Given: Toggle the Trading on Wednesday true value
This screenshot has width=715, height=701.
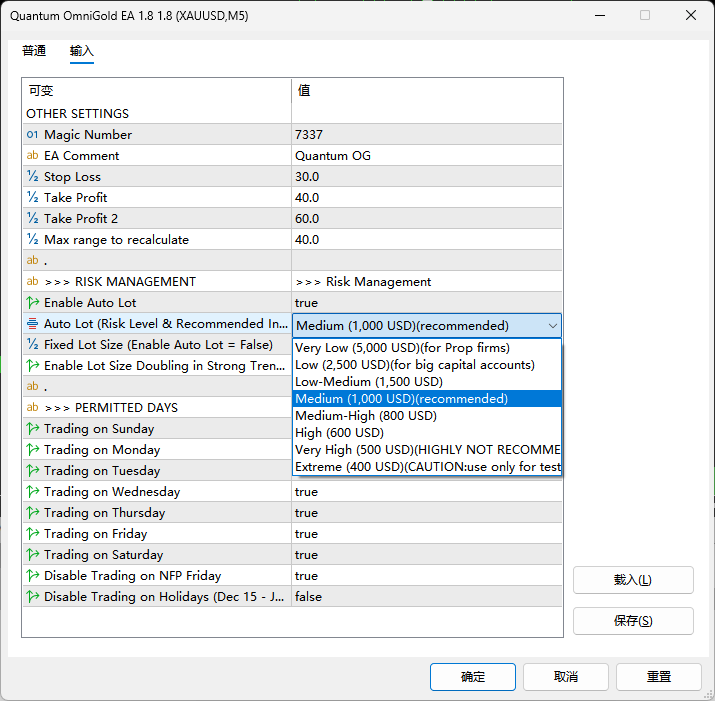Looking at the screenshot, I should [x=426, y=492].
